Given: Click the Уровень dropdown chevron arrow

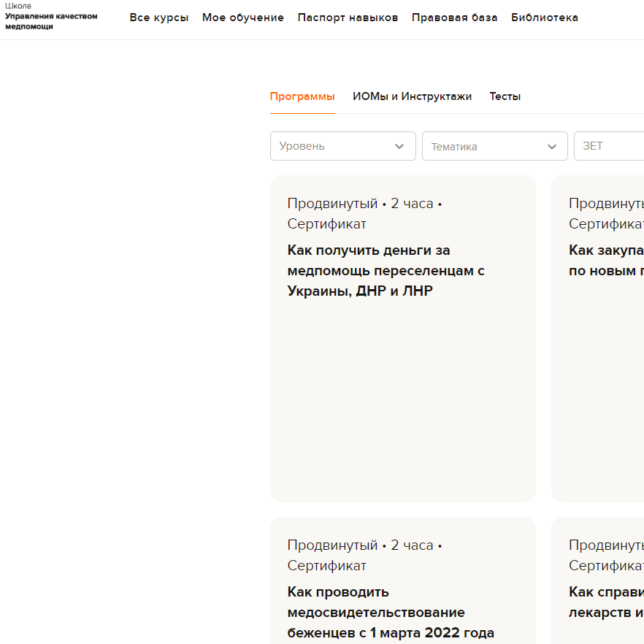Looking at the screenshot, I should pos(399,147).
